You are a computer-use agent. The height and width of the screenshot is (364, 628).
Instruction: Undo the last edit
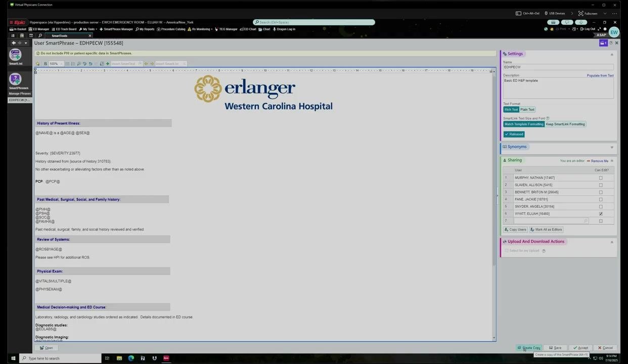(x=91, y=64)
